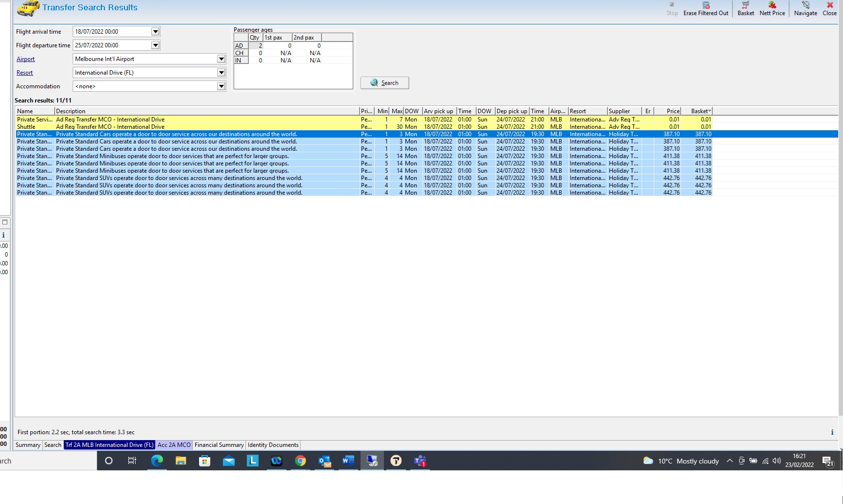
Task: Open the notification center icon
Action: click(828, 461)
